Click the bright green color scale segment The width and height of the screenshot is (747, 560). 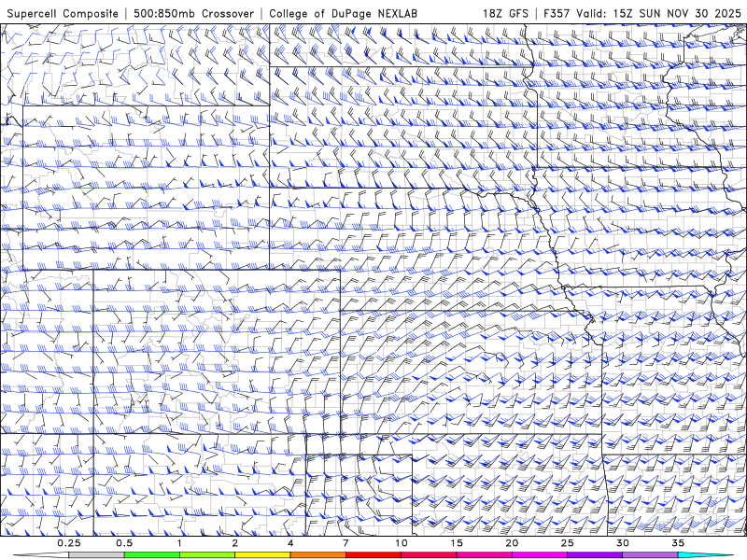[x=152, y=555]
